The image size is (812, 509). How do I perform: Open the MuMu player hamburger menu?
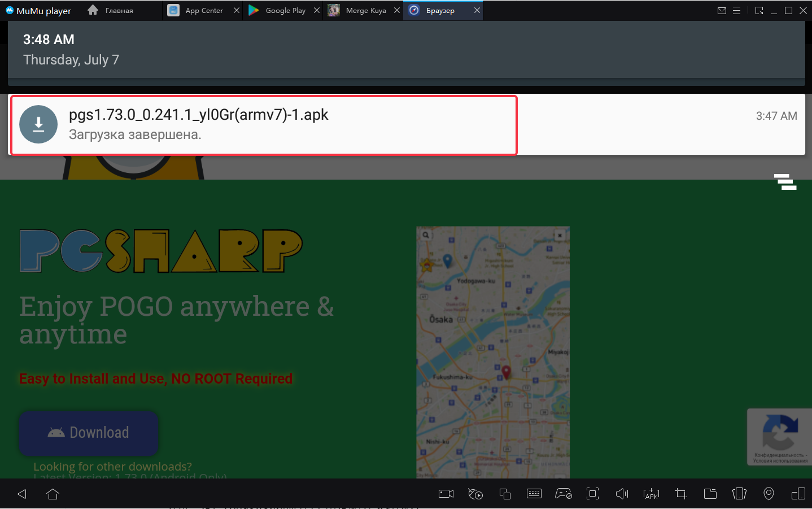coord(736,10)
